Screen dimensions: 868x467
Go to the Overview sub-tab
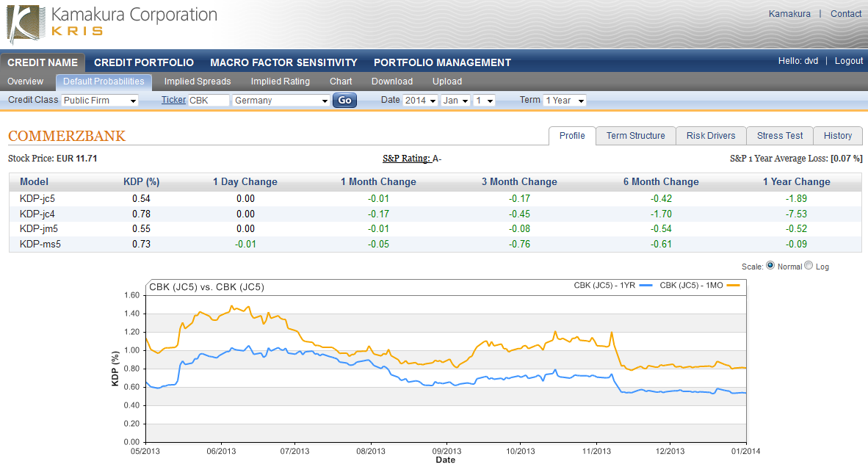click(x=26, y=82)
